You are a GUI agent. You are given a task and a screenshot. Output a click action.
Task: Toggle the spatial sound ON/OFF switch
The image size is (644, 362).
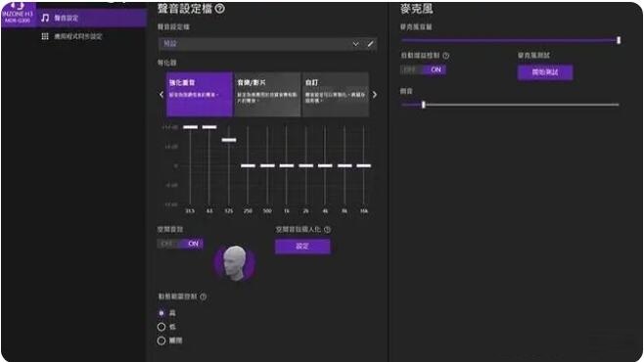tap(180, 244)
